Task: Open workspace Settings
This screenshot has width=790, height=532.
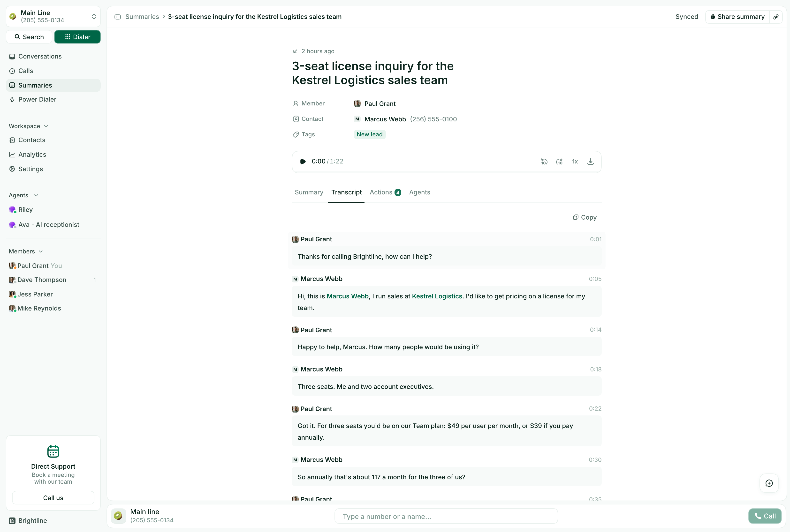Action: point(53,169)
